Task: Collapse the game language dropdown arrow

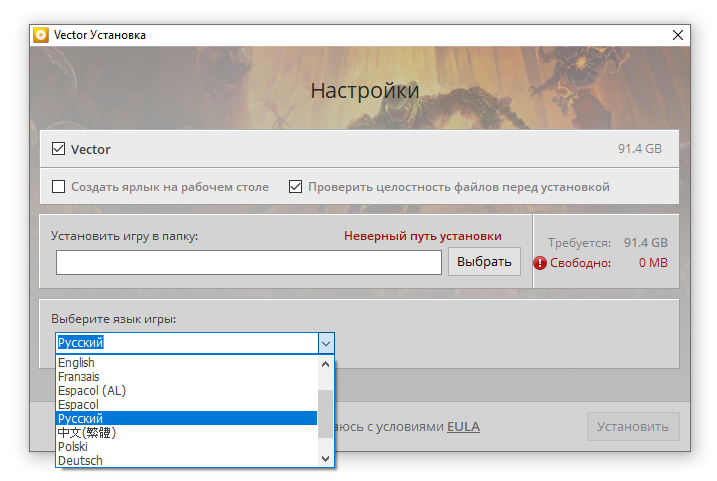Action: coord(325,343)
